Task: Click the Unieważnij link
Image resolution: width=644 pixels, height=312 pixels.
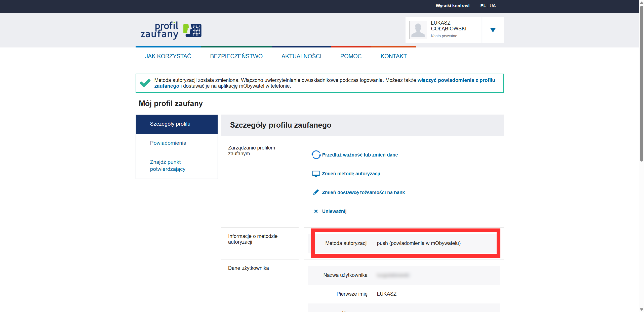Action: coord(334,211)
